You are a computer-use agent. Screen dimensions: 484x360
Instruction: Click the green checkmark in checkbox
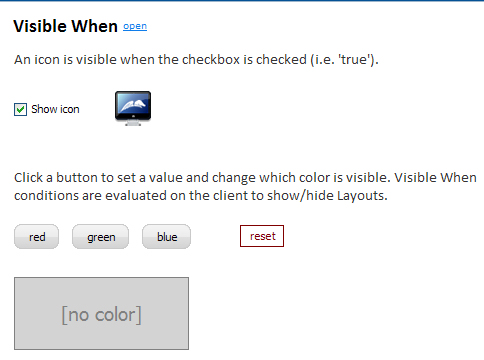pos(20,109)
